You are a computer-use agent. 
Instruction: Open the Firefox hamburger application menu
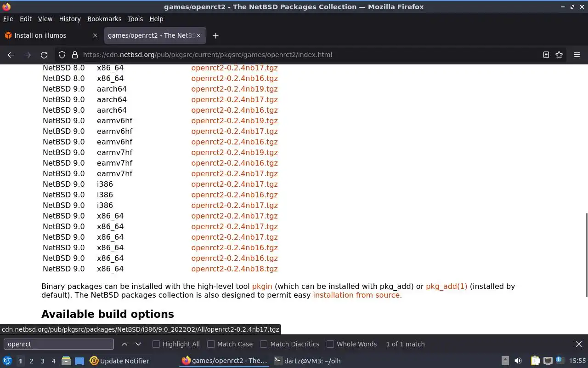[x=577, y=55]
